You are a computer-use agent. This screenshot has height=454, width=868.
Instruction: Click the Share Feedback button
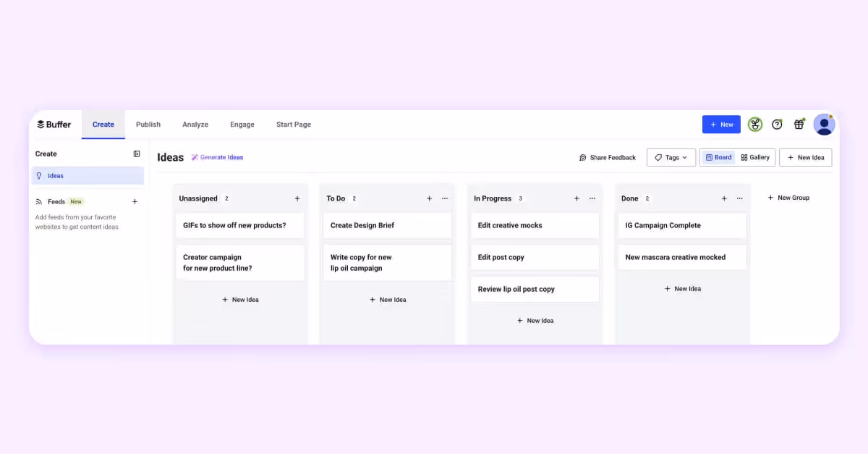608,157
